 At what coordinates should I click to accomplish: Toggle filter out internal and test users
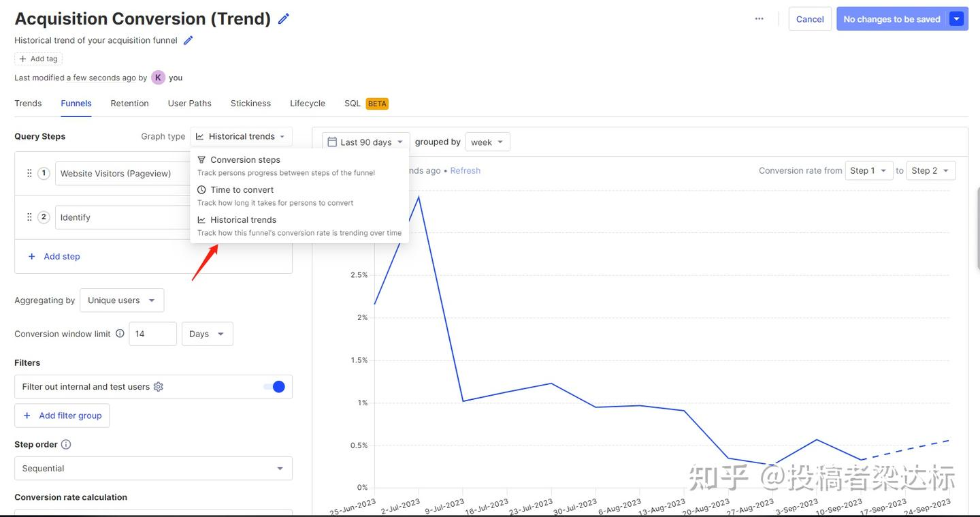coord(274,387)
